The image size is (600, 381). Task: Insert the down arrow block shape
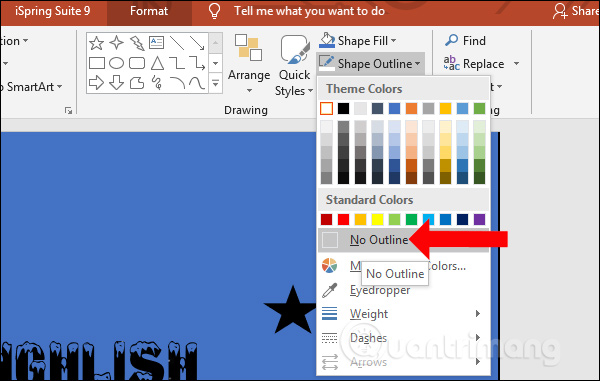pyautogui.click(x=116, y=82)
